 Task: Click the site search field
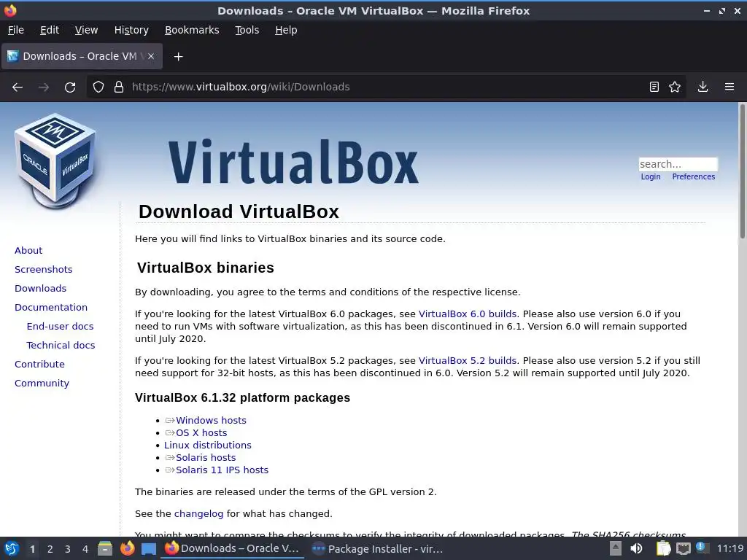pyautogui.click(x=678, y=164)
